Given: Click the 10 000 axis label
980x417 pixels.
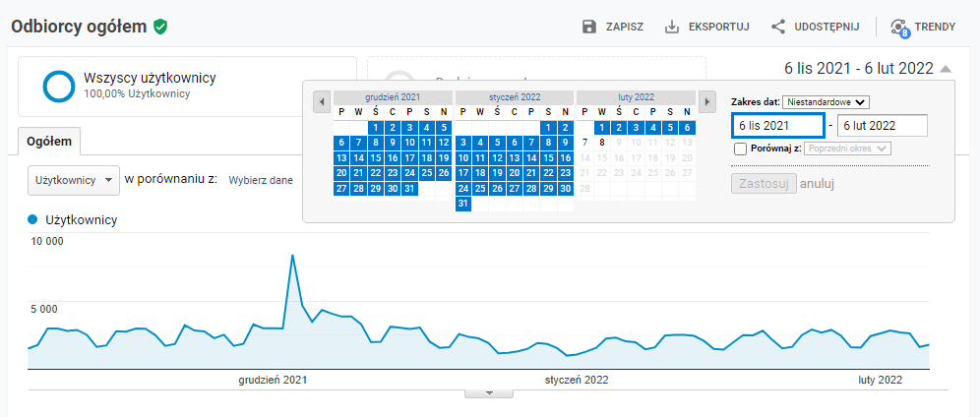Looking at the screenshot, I should tap(47, 243).
